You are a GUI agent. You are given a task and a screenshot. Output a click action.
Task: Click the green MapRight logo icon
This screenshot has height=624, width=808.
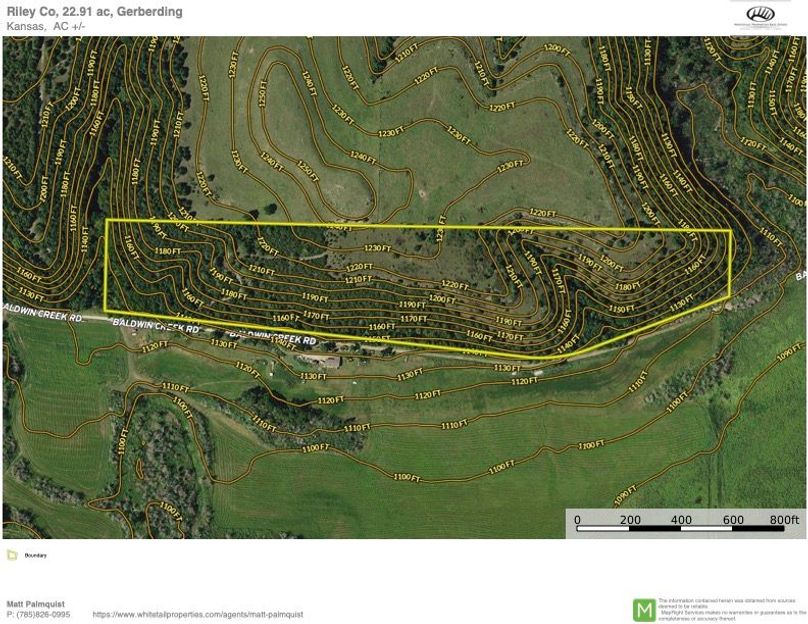(x=644, y=609)
